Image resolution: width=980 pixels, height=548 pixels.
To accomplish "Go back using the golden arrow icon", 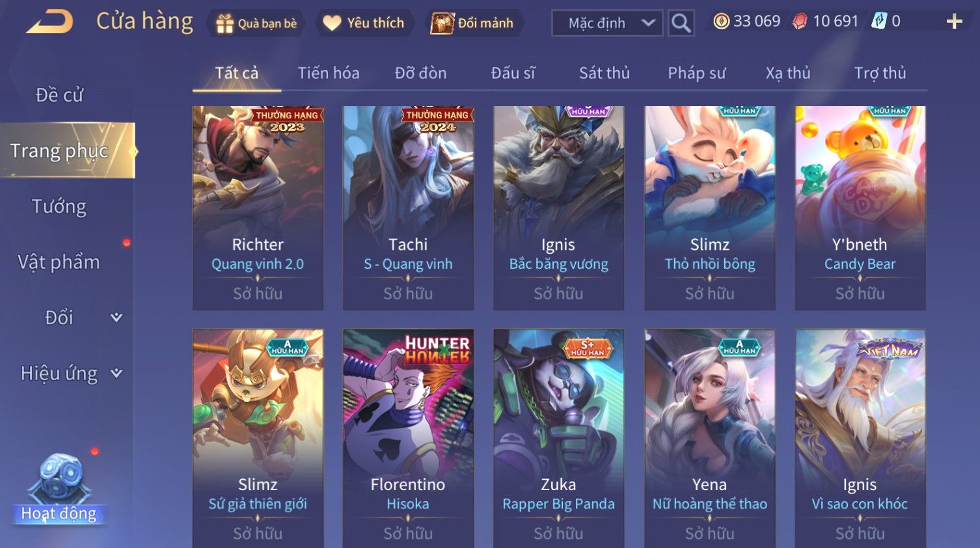I will point(49,22).
